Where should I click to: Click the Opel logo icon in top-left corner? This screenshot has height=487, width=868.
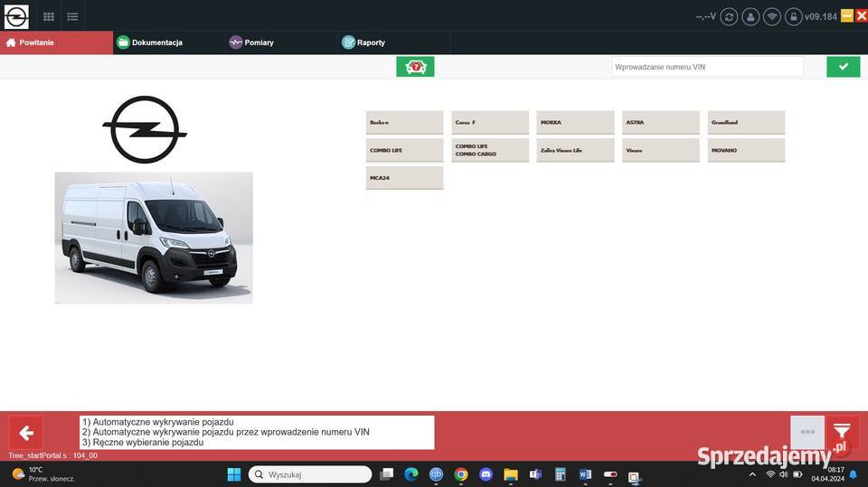click(x=16, y=16)
